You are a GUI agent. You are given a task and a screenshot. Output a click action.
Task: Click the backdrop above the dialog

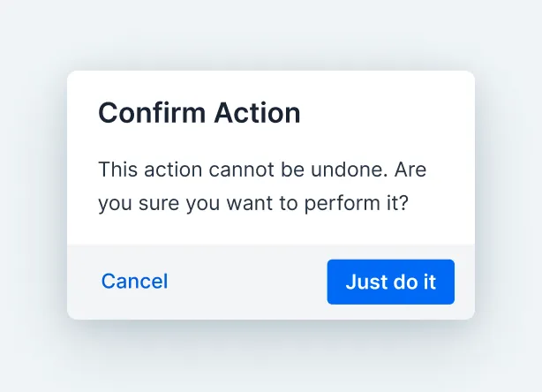click(271, 35)
